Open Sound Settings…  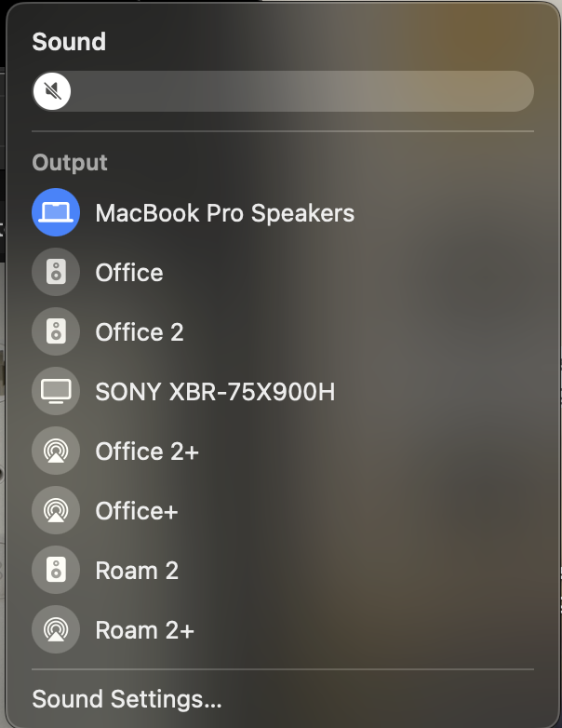(127, 699)
